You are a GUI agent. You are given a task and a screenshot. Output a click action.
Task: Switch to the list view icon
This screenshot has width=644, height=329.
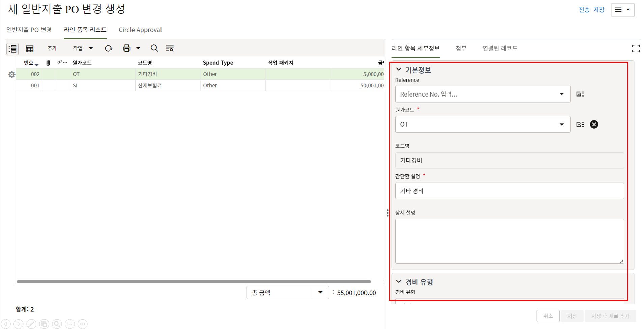[12, 49]
